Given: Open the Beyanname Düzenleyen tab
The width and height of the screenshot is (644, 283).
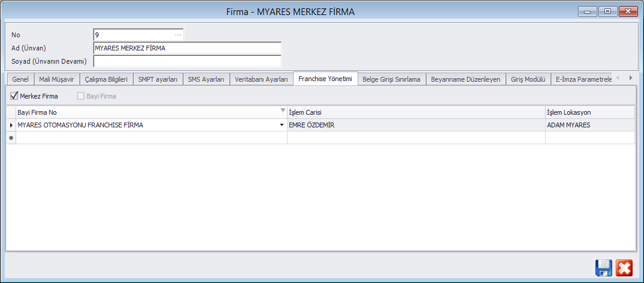Looking at the screenshot, I should pos(465,79).
